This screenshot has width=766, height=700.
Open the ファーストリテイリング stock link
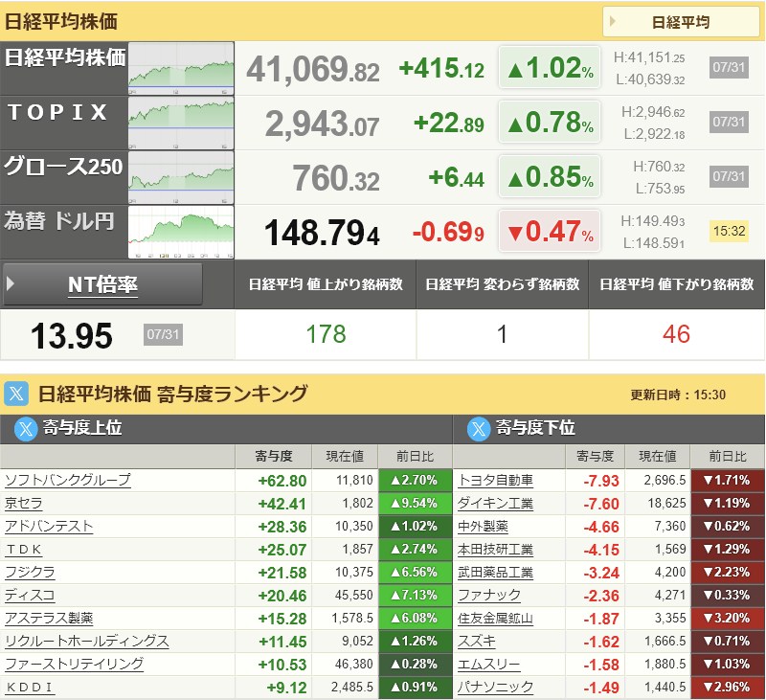pos(75,664)
